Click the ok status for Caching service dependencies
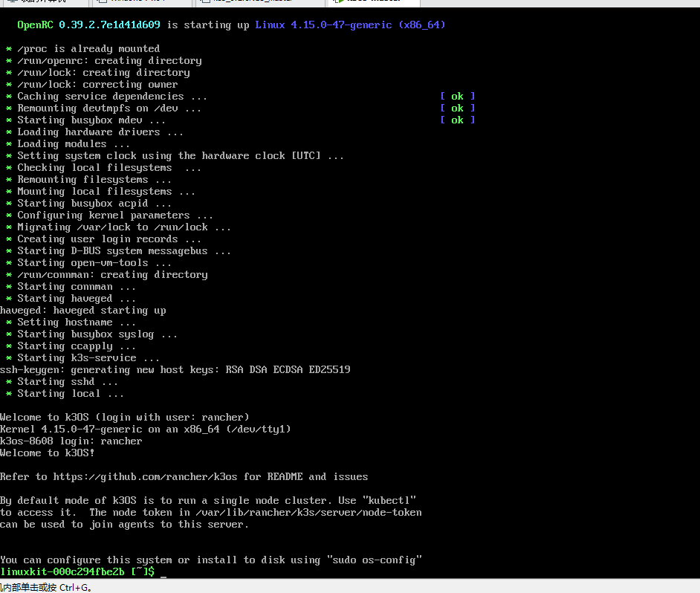Image resolution: width=700 pixels, height=593 pixels. [x=457, y=97]
